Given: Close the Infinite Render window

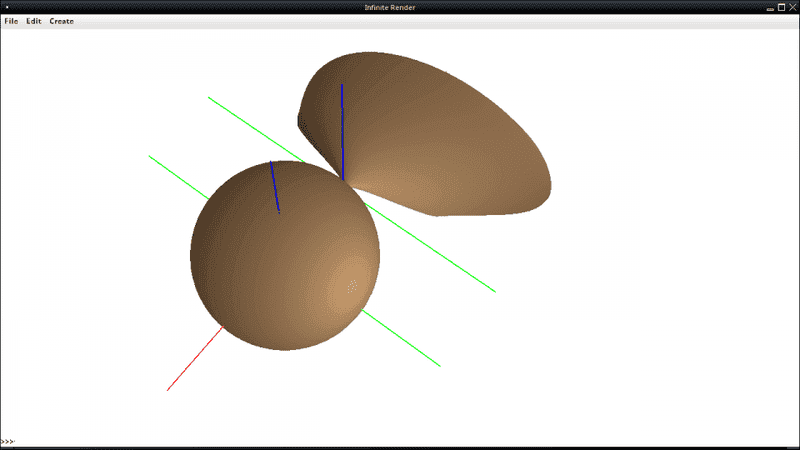Looking at the screenshot, I should pos(791,7).
